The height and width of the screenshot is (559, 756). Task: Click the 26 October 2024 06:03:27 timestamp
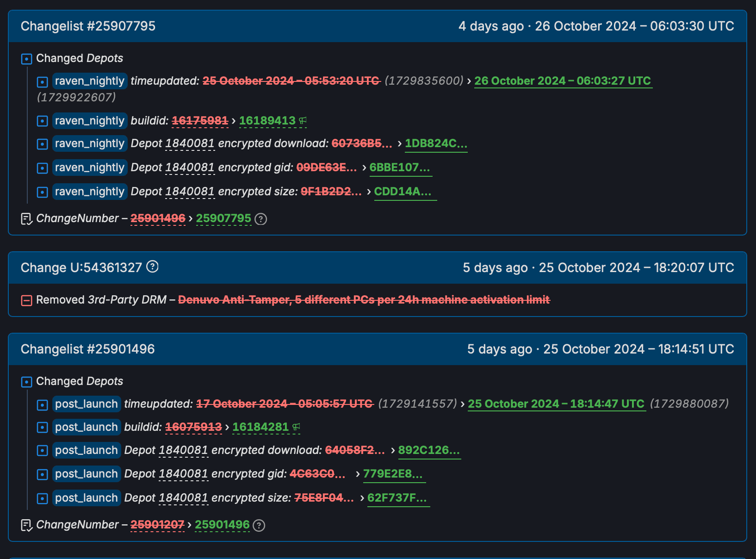pos(563,81)
